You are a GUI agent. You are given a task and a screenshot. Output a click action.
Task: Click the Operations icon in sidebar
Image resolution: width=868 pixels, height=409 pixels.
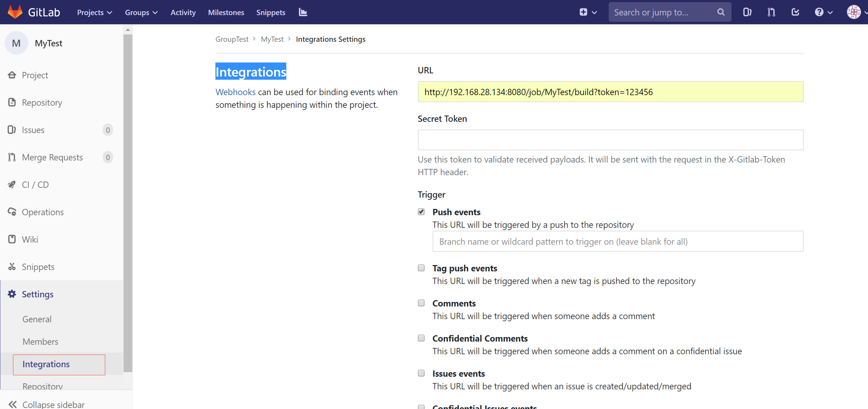pyautogui.click(x=12, y=212)
